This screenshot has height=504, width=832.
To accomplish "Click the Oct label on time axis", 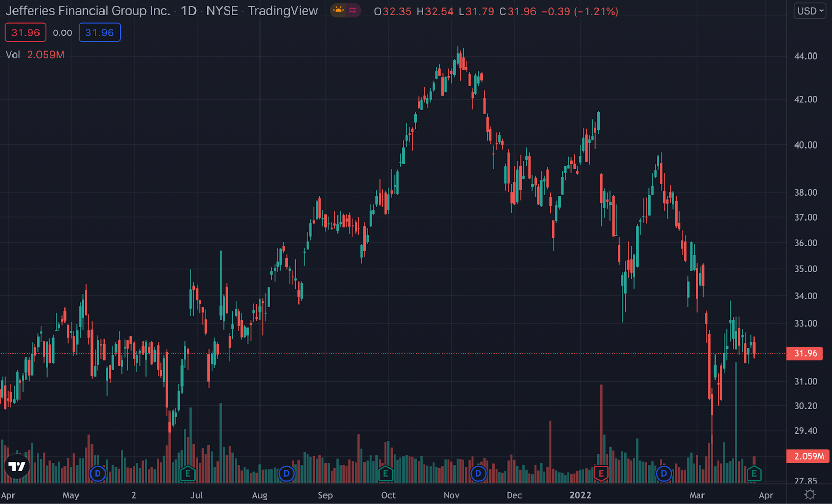I will click(388, 495).
